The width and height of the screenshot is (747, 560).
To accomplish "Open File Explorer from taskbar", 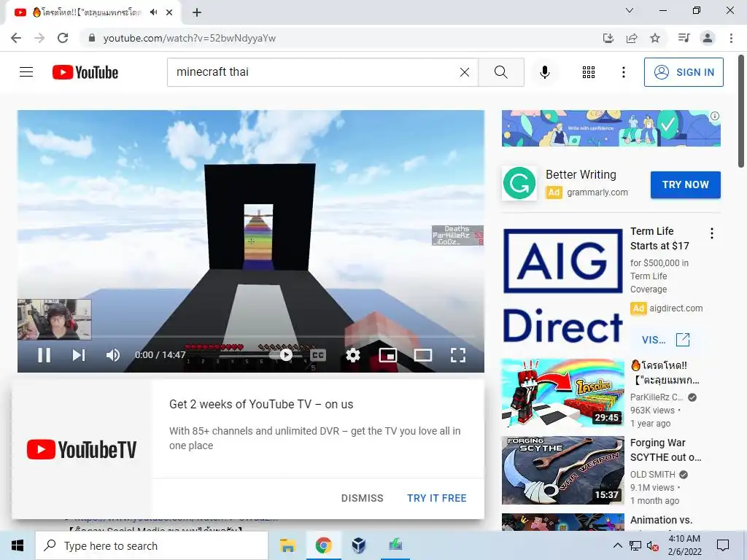I will click(x=287, y=545).
